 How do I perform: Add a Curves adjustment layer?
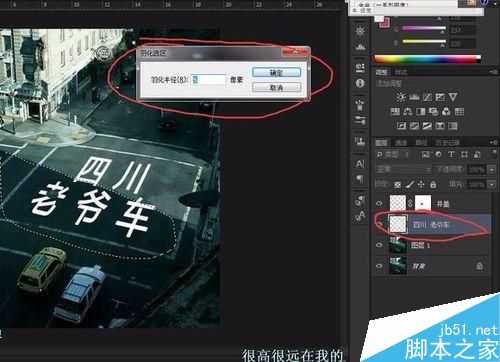pos(427,97)
